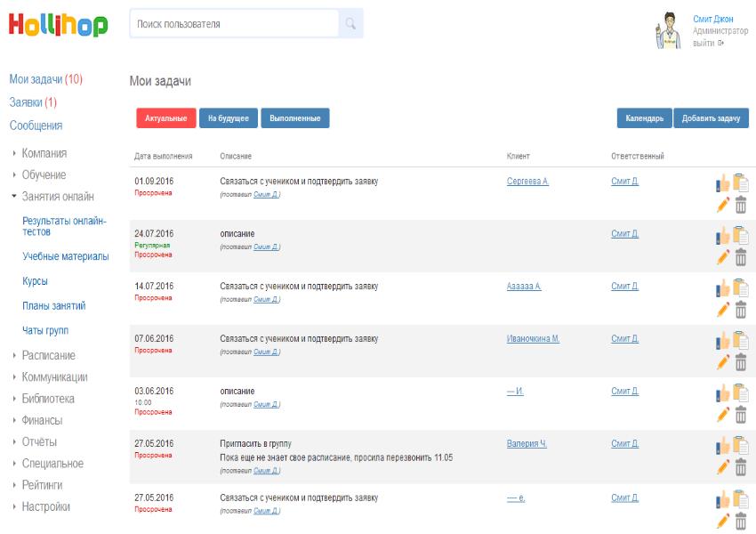Delete the 03.06.2016 task
Screen dimensions: 756x534
click(x=741, y=415)
